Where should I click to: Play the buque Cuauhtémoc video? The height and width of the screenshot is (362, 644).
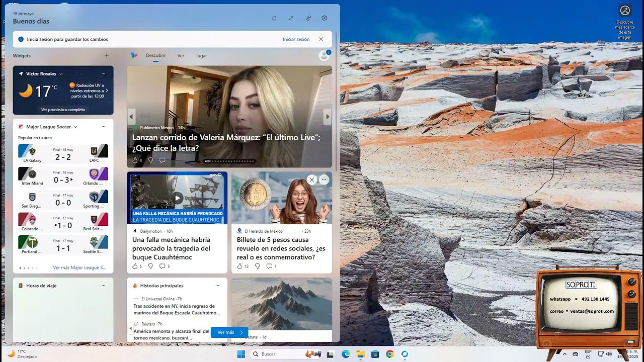pos(177,198)
